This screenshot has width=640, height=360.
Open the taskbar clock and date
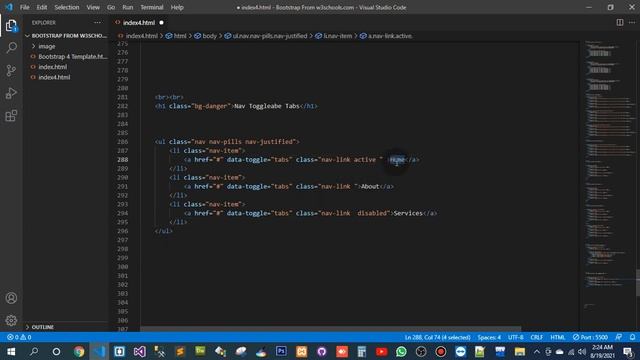click(x=602, y=351)
